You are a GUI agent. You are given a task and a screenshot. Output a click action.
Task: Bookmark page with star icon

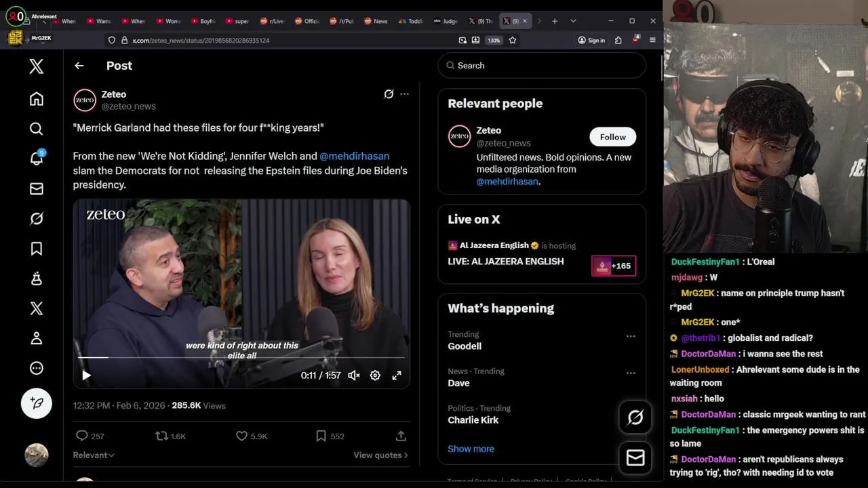[513, 40]
